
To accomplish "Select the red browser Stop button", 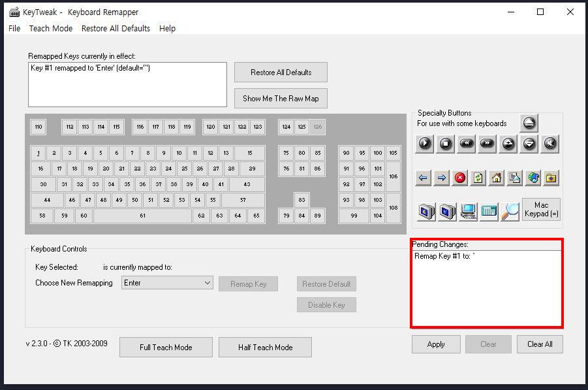I will click(459, 178).
